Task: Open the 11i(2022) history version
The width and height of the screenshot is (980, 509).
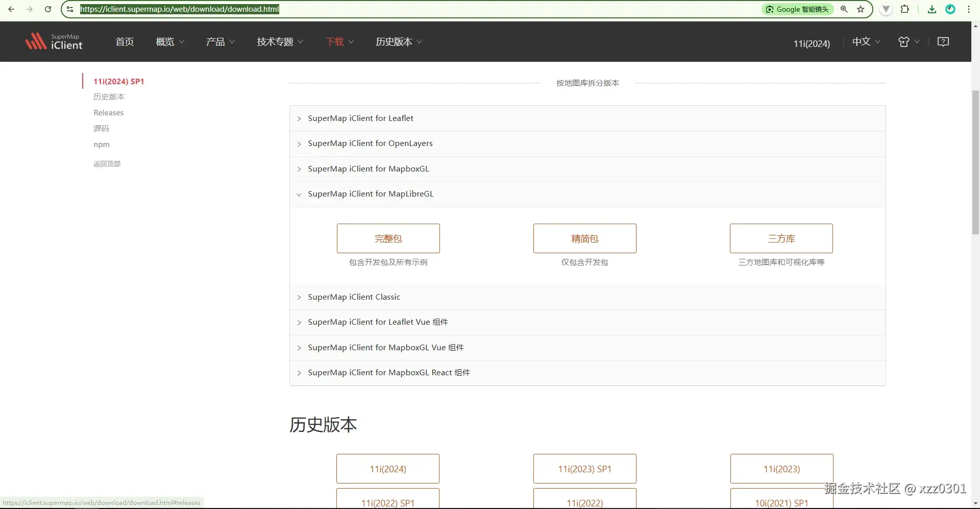Action: [584, 499]
